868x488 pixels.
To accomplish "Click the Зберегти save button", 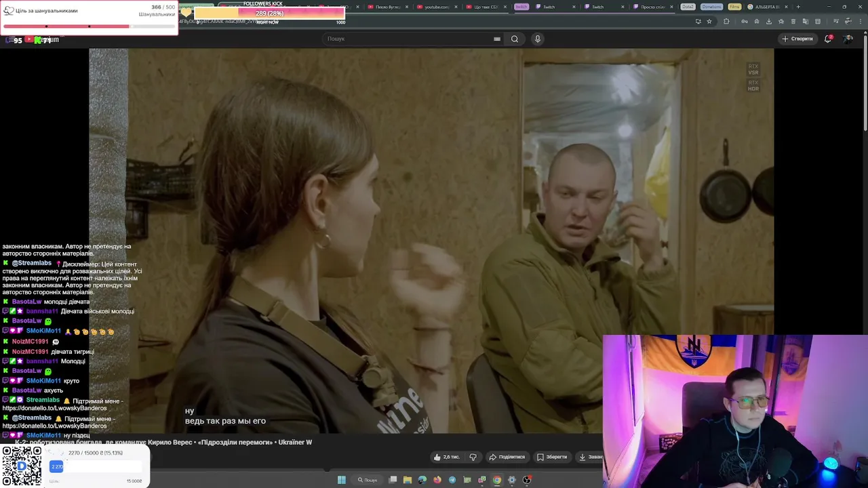I will [552, 457].
